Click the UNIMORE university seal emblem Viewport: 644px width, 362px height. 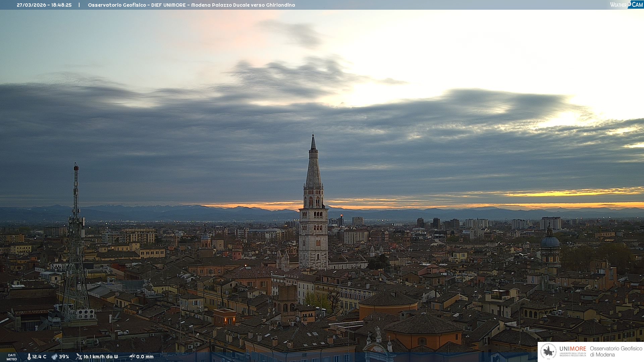[548, 352]
